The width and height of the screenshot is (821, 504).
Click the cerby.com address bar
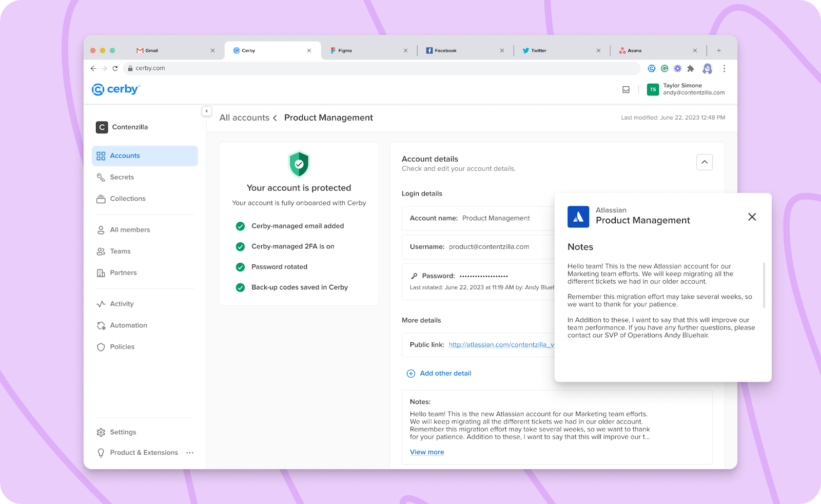coord(381,68)
